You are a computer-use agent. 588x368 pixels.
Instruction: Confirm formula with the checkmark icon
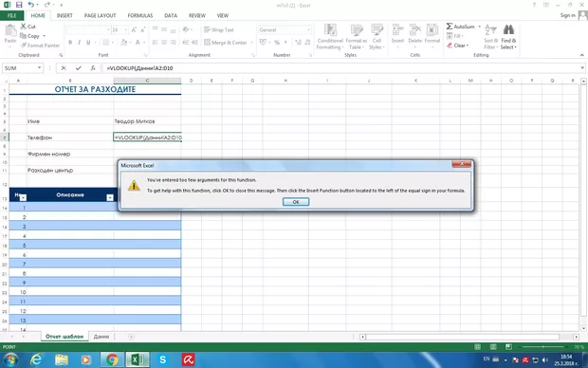pyautogui.click(x=78, y=68)
